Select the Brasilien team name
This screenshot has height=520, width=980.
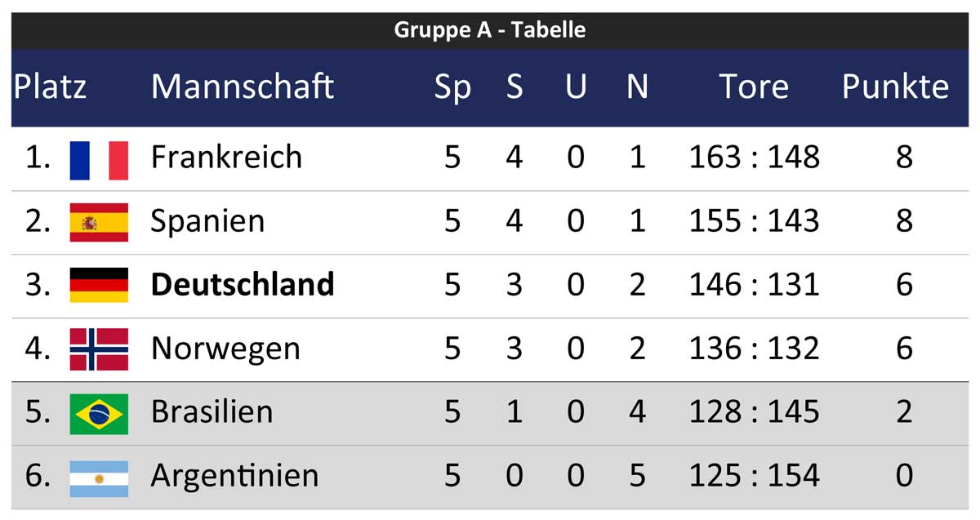click(x=212, y=411)
